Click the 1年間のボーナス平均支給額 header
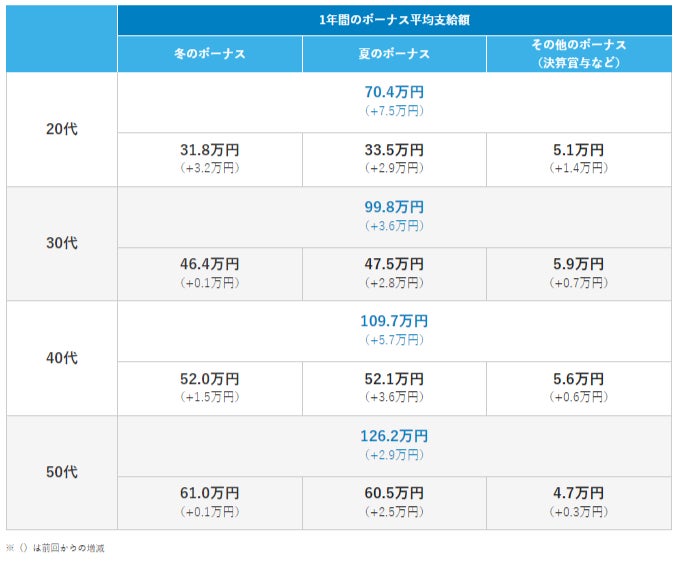The width and height of the screenshot is (675, 561). pyautogui.click(x=394, y=20)
